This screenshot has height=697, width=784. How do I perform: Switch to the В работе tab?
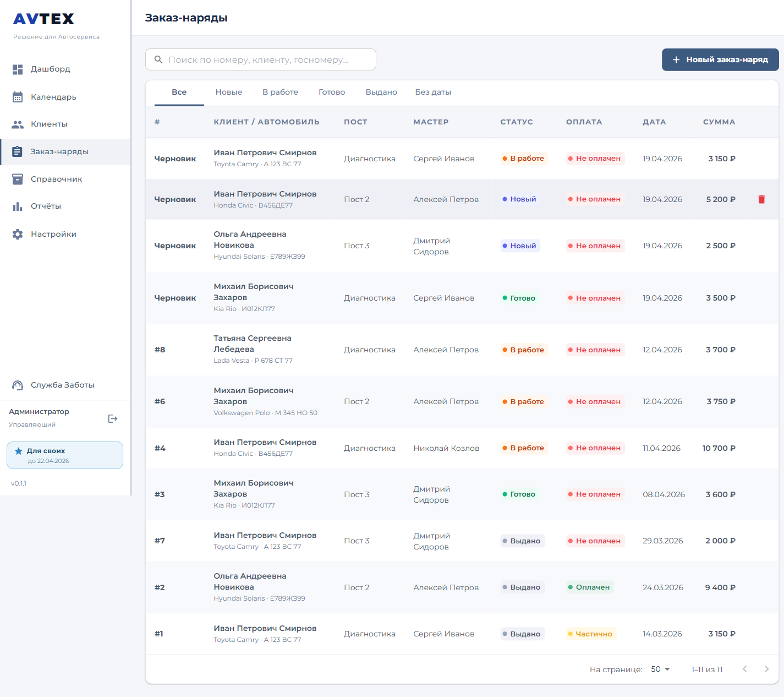(x=280, y=92)
